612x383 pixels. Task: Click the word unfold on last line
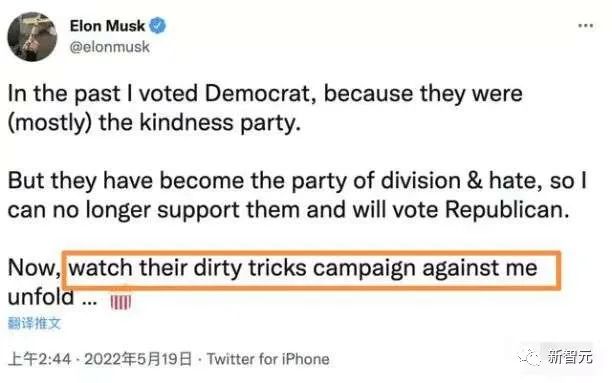click(x=41, y=297)
